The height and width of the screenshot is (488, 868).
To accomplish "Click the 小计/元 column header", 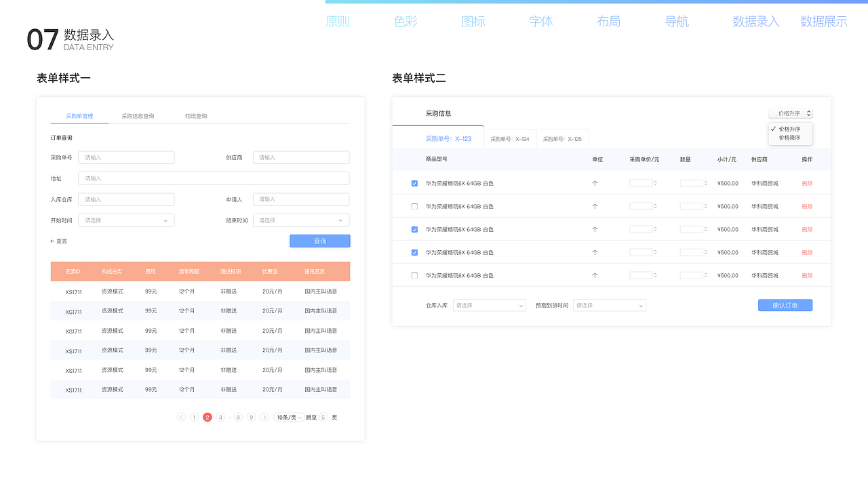I will (x=727, y=159).
